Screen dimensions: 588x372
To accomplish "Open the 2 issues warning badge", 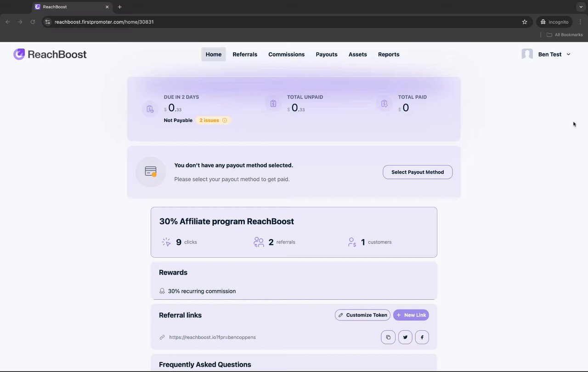I will [x=213, y=120].
